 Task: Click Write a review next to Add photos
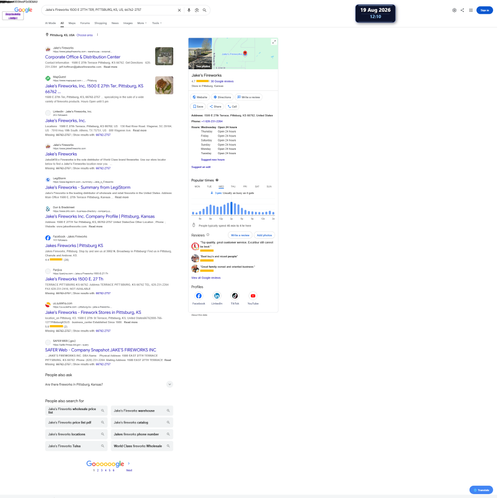click(x=240, y=235)
